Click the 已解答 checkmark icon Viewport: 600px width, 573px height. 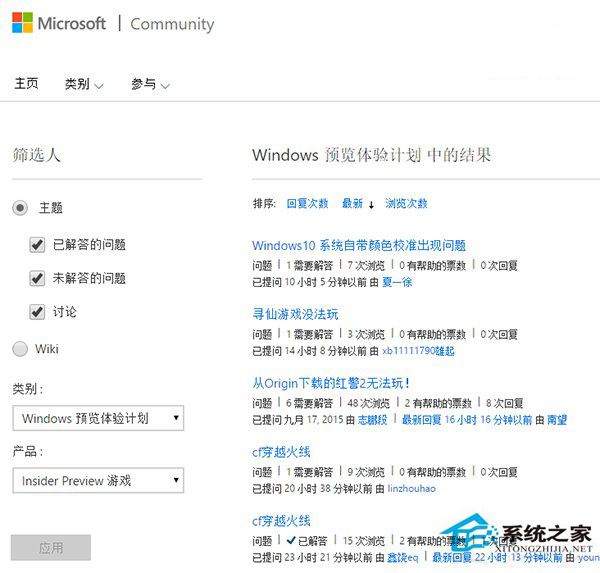coord(291,540)
